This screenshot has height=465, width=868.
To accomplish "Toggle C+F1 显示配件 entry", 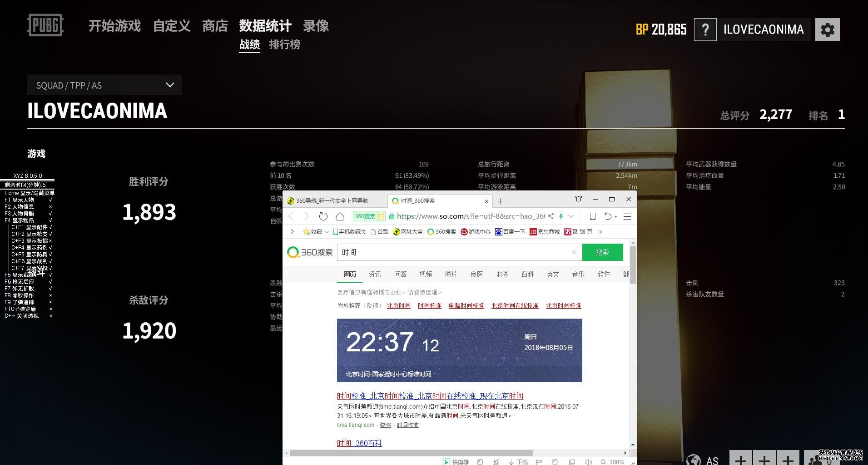I will (x=31, y=227).
